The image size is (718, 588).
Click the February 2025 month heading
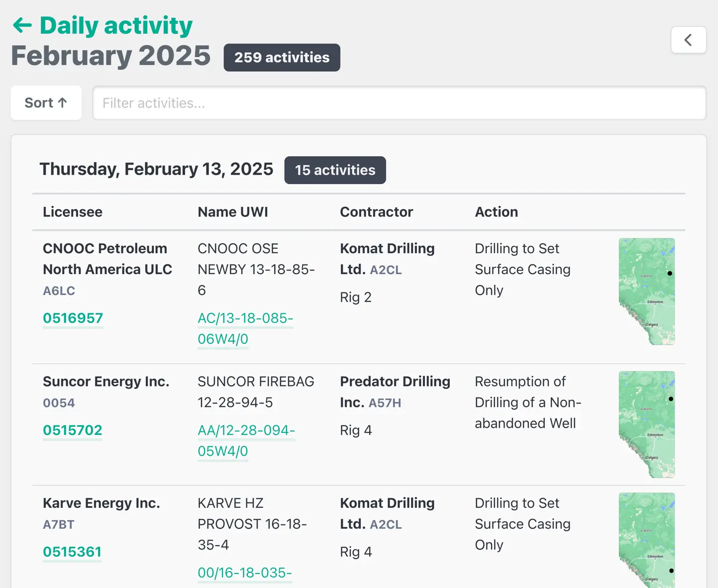(x=111, y=56)
